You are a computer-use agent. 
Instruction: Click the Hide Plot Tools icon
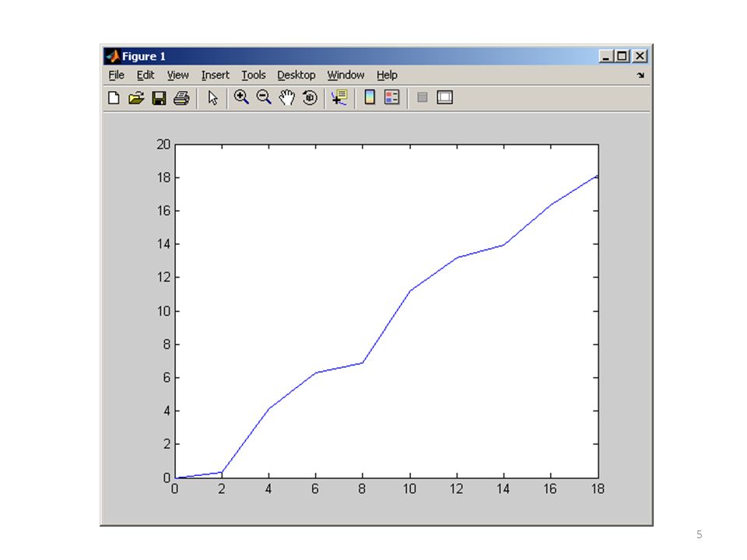pos(422,98)
